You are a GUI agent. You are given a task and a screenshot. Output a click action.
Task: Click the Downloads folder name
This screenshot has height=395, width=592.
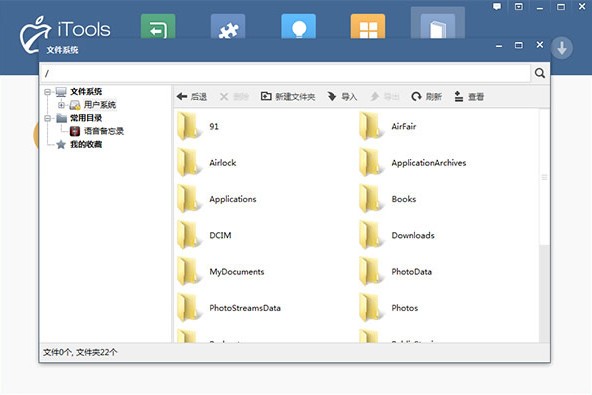[x=413, y=235]
